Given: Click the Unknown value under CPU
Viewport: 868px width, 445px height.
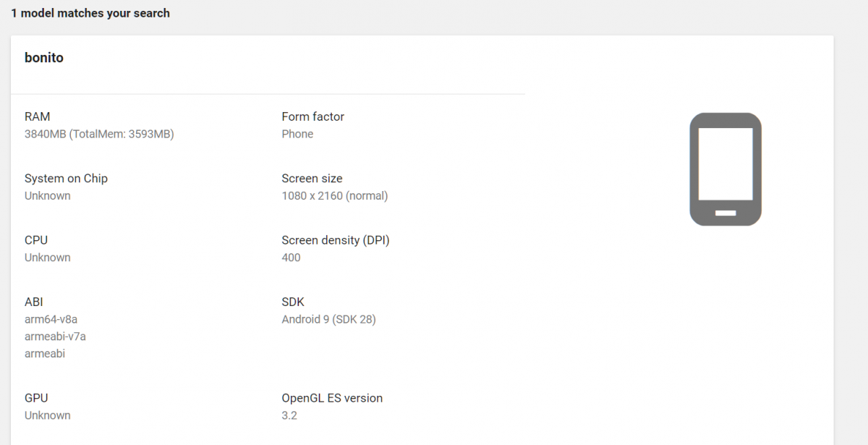Looking at the screenshot, I should tap(48, 258).
